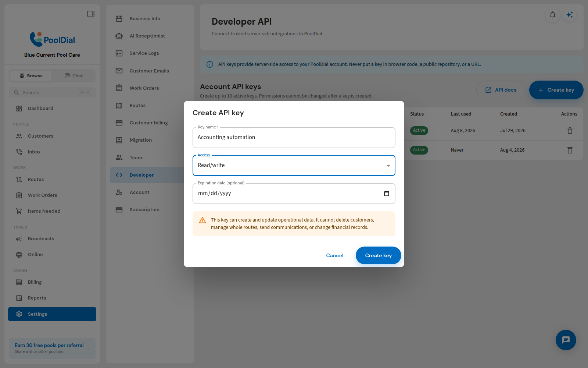Screen dimensions: 588x368
Task: Click the warning triangle in the dialog
Action: tap(202, 220)
